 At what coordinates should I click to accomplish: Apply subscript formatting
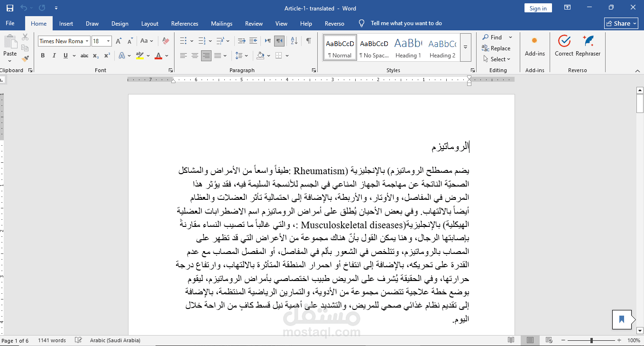point(96,56)
